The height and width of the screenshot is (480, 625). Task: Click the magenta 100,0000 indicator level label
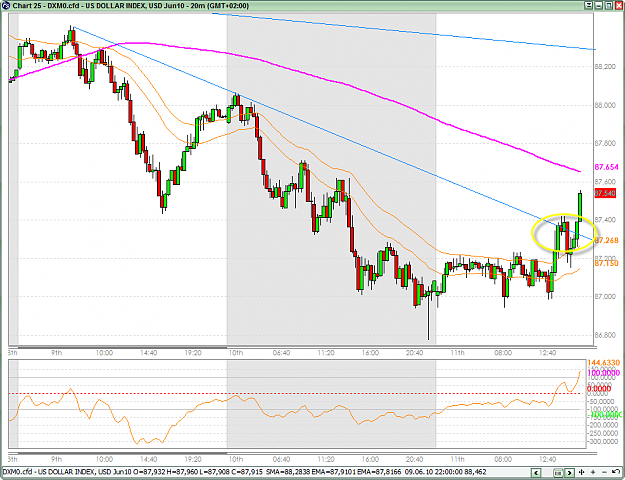pyautogui.click(x=603, y=373)
